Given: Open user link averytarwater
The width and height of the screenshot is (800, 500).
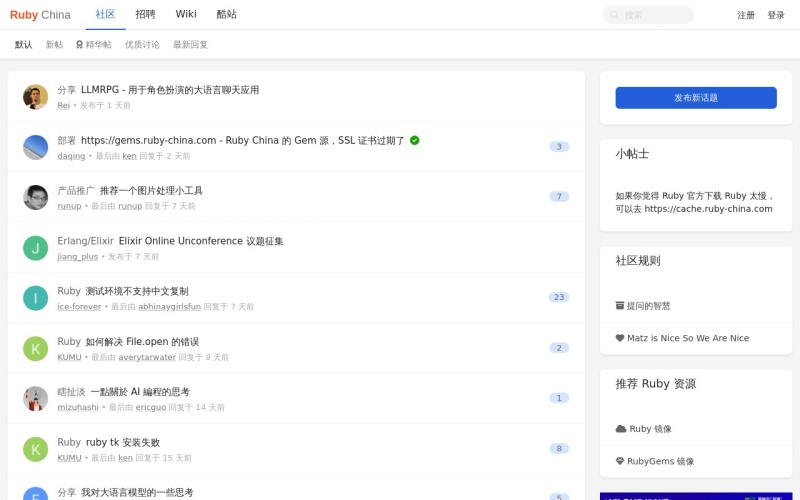Looking at the screenshot, I should pyautogui.click(x=147, y=357).
